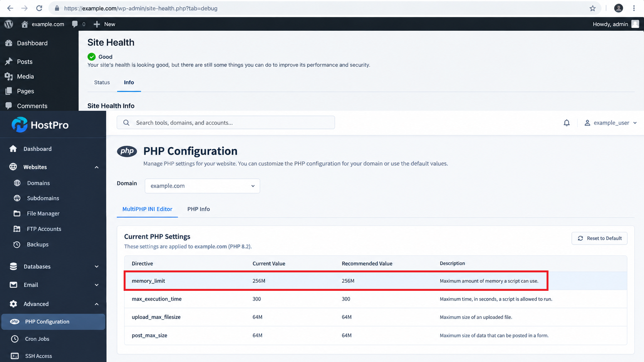Open File Manager from the HostPro sidebar
The width and height of the screenshot is (644, 362).
[x=43, y=214]
